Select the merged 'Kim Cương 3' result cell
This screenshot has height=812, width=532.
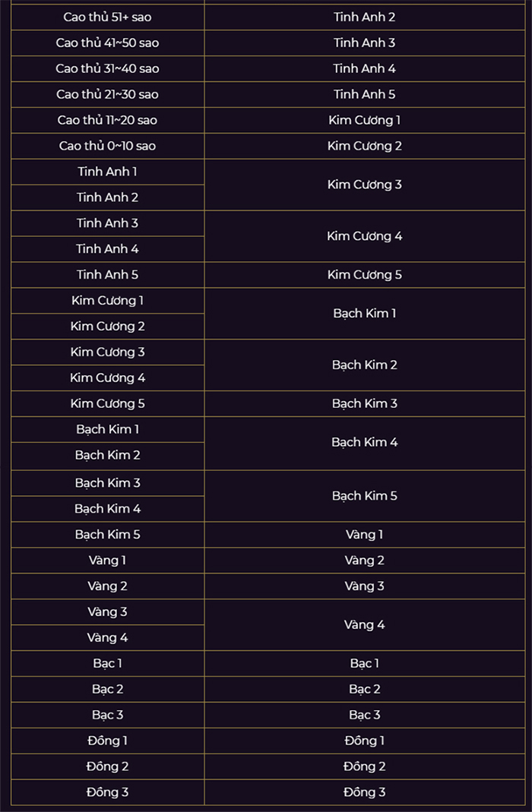(x=365, y=185)
